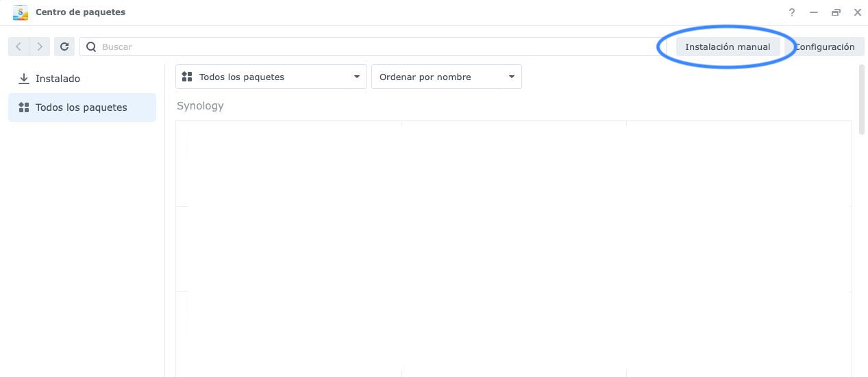Click the vertical scrollbar of the package list
868x377 pixels.
pyautogui.click(x=861, y=99)
